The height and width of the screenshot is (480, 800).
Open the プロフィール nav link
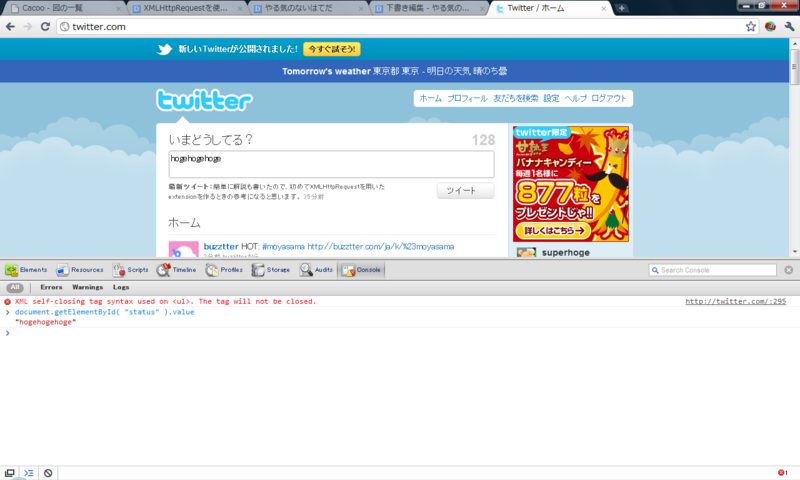[x=467, y=98]
